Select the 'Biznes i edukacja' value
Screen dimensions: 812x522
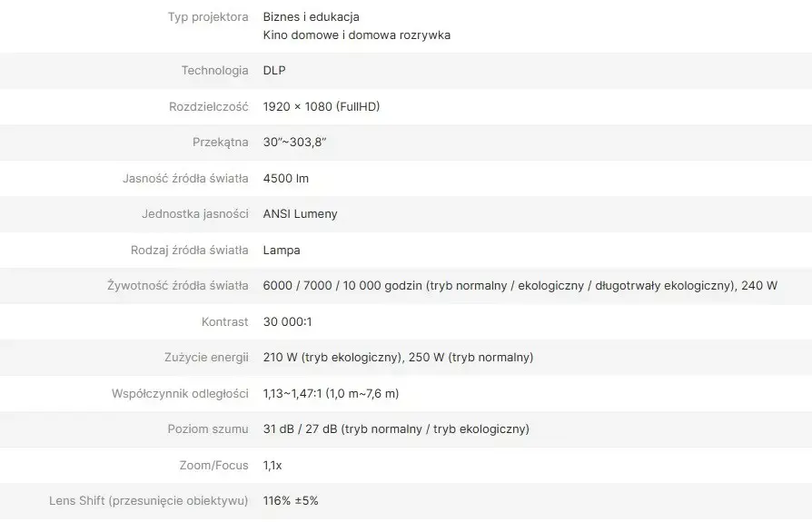point(311,17)
